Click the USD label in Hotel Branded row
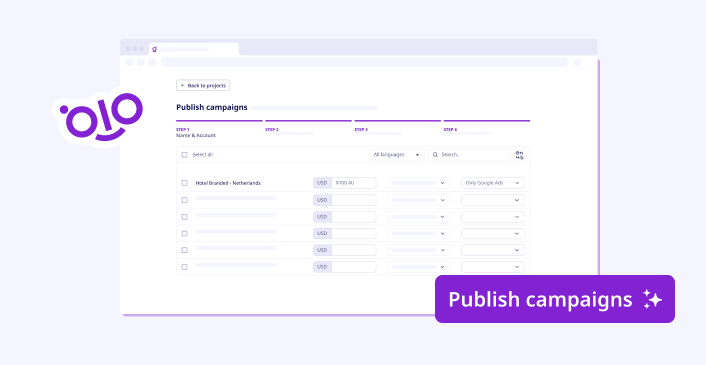Screen dimensions: 706x365 point(322,183)
